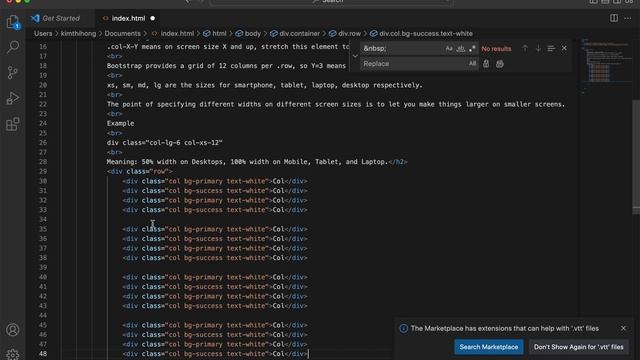
Task: Open the Explorer view in activity bar
Action: coord(13,22)
